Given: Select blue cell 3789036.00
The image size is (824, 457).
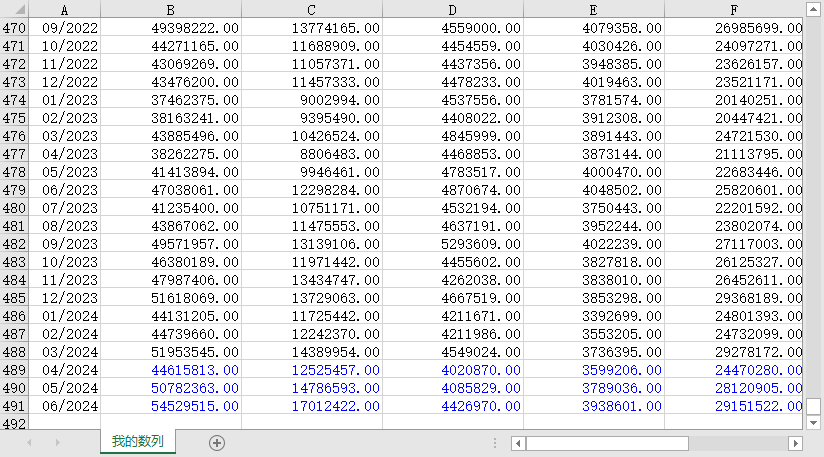Looking at the screenshot, I should [x=593, y=388].
